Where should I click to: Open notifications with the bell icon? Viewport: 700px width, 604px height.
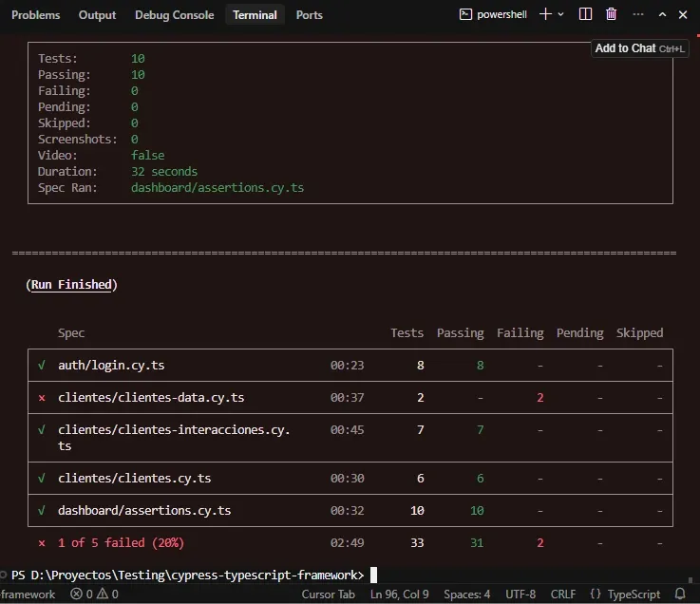(x=680, y=594)
